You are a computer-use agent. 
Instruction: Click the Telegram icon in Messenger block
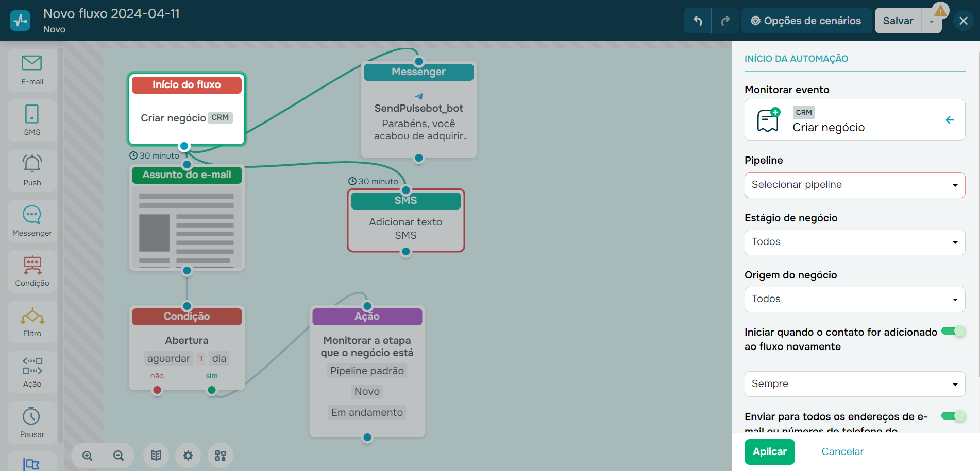pyautogui.click(x=419, y=96)
